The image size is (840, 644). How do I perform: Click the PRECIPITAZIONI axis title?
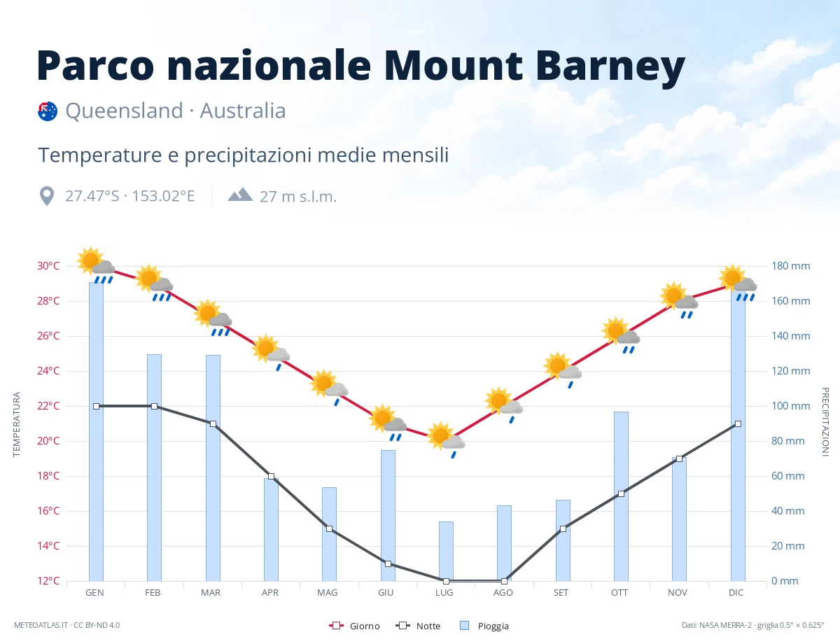point(825,421)
